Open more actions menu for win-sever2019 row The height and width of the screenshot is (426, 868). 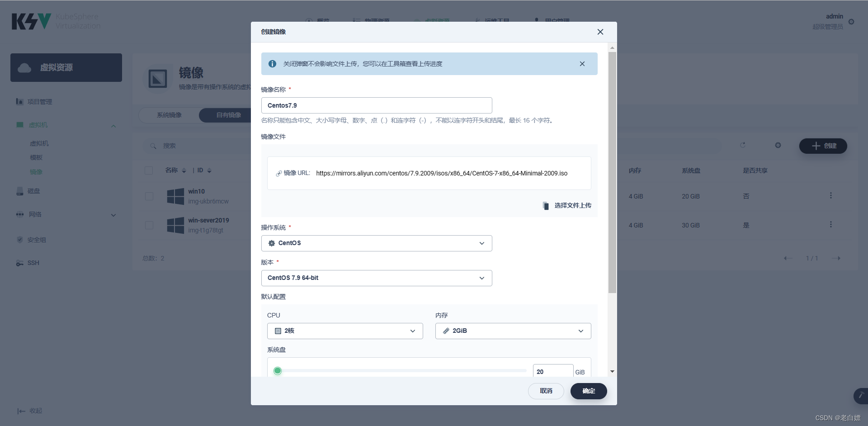click(830, 225)
